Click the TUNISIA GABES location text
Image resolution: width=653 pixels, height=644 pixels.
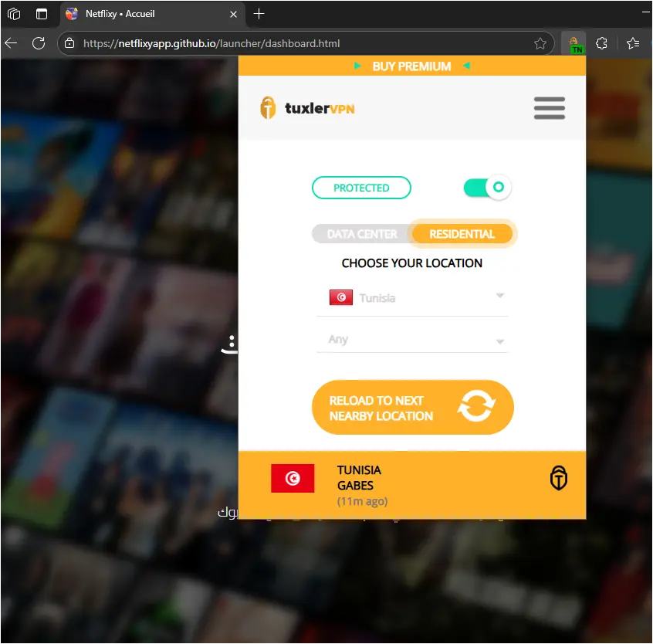359,478
